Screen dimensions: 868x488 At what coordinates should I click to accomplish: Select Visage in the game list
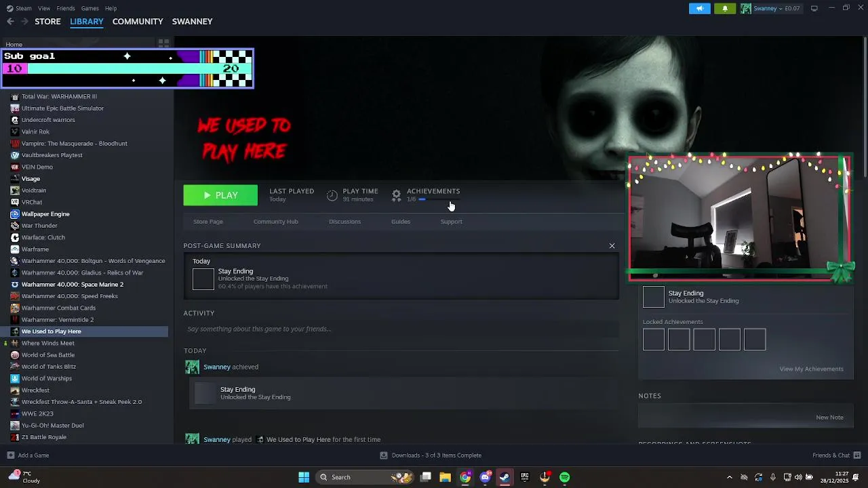pos(31,179)
